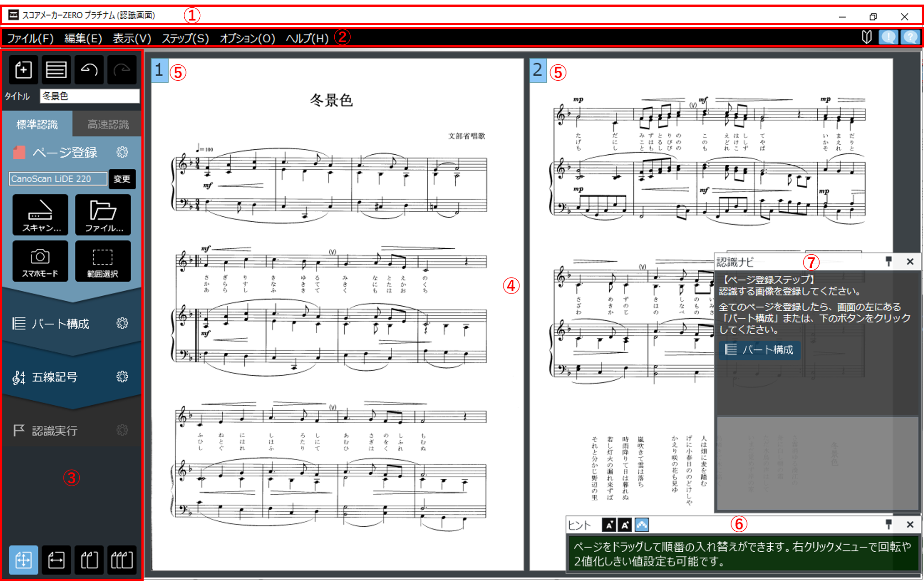Image resolution: width=924 pixels, height=581 pixels.
Task: Click the ファイル folder button
Action: pyautogui.click(x=103, y=215)
